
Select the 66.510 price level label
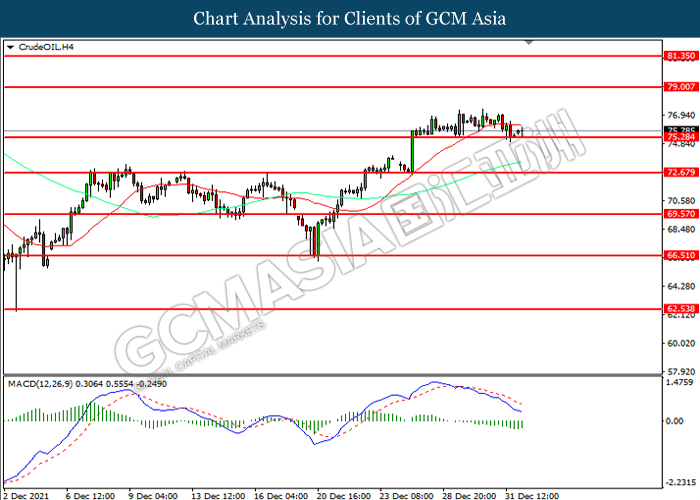tap(681, 255)
